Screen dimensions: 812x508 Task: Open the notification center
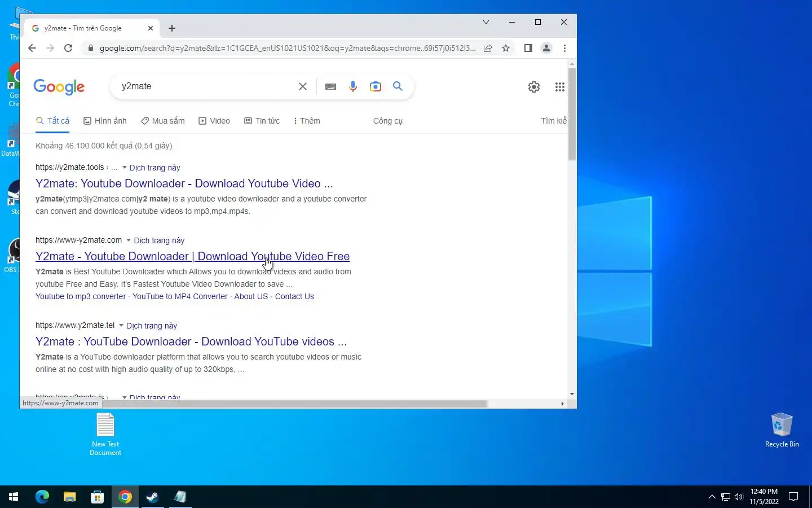(x=793, y=497)
